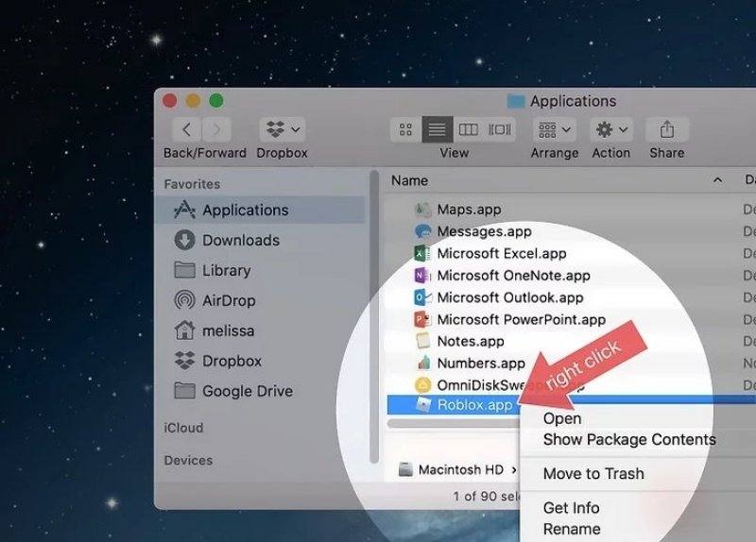This screenshot has width=756, height=542.
Task: Switch to column view
Action: (x=468, y=129)
